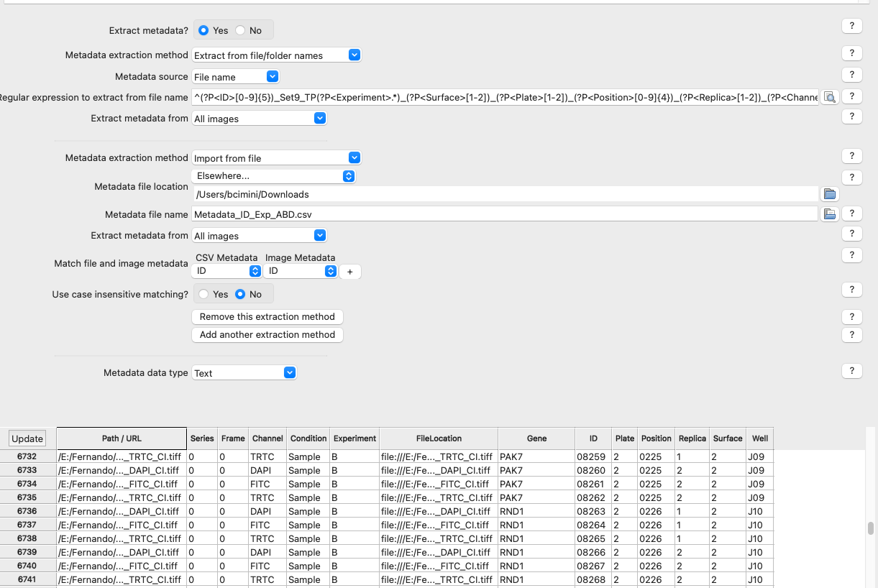Click inside the regular expression input field
Screen dimensions: 878x588
coord(503,96)
